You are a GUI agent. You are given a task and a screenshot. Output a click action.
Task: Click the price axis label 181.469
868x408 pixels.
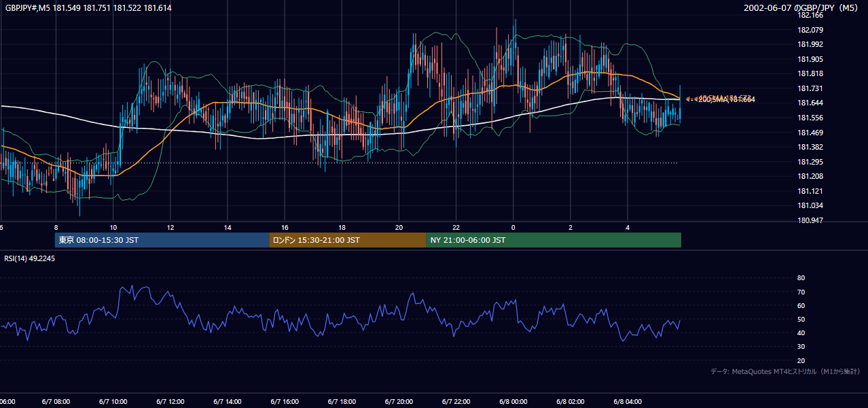click(x=810, y=133)
